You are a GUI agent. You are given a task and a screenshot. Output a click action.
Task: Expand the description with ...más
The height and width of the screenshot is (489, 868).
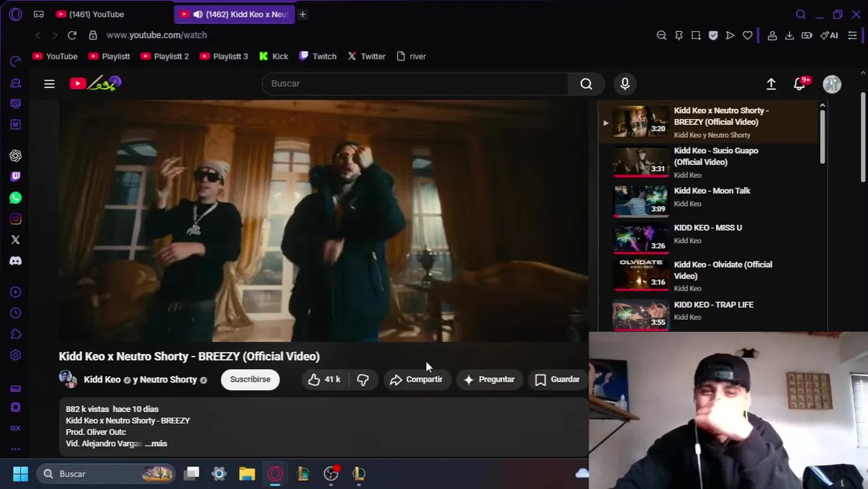pos(156,443)
